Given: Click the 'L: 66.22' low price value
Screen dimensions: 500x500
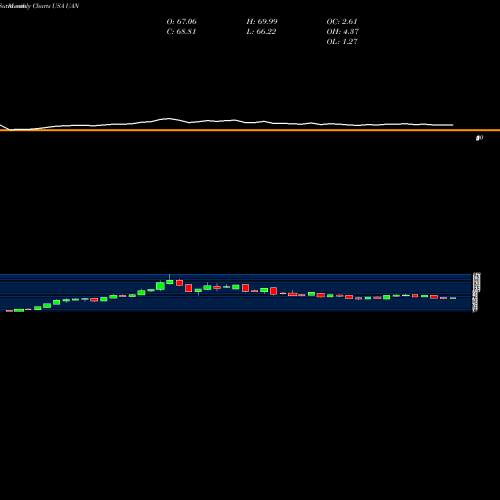Looking at the screenshot, I should pyautogui.click(x=261, y=32).
